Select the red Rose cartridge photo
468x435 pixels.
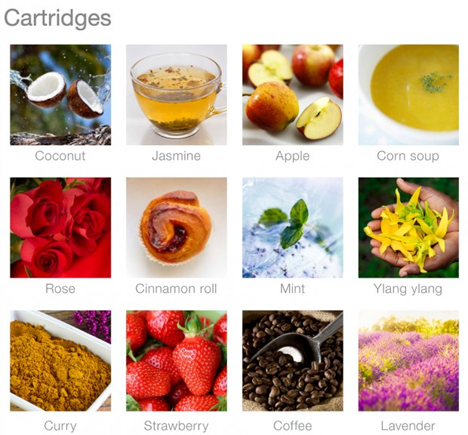click(60, 228)
